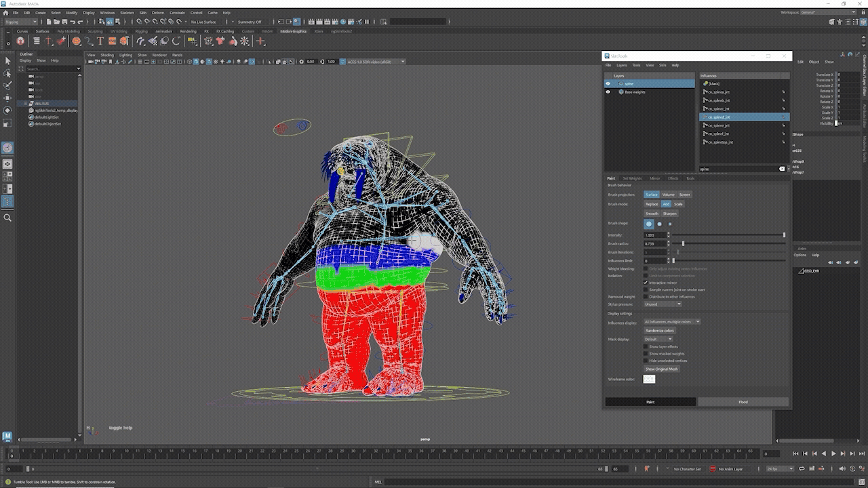Enable Distribute to other influences
Image resolution: width=868 pixels, height=488 pixels.
646,296
